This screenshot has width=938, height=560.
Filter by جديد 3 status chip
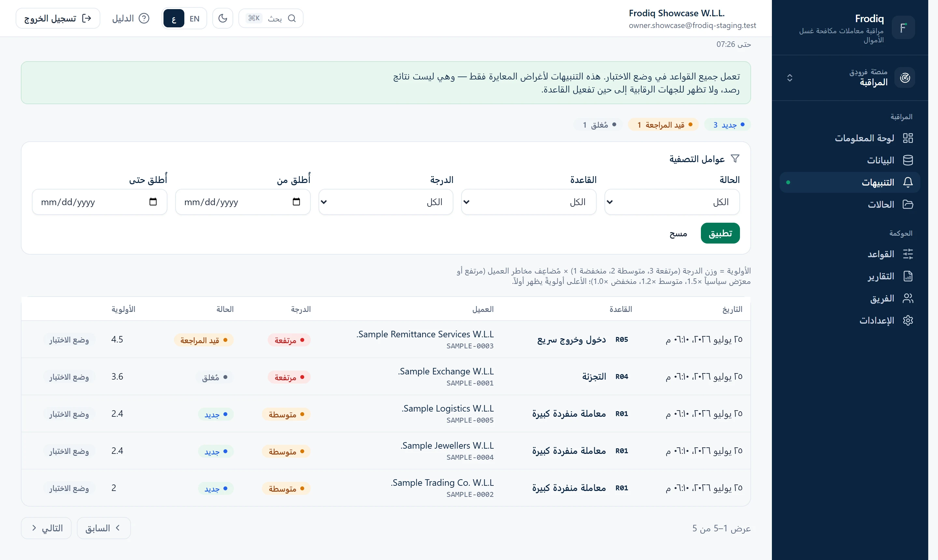tap(728, 125)
